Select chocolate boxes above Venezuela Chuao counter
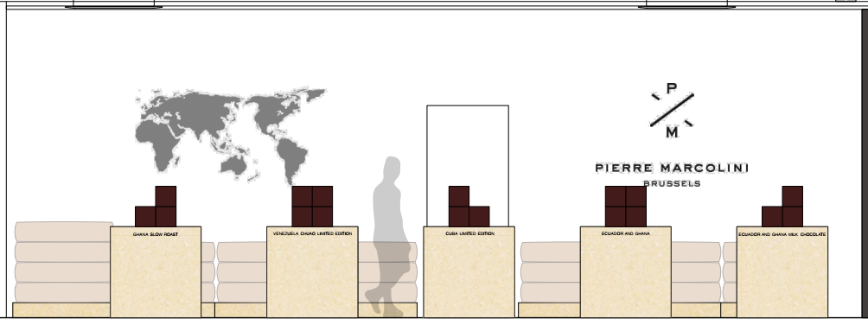The image size is (868, 325). [x=312, y=206]
